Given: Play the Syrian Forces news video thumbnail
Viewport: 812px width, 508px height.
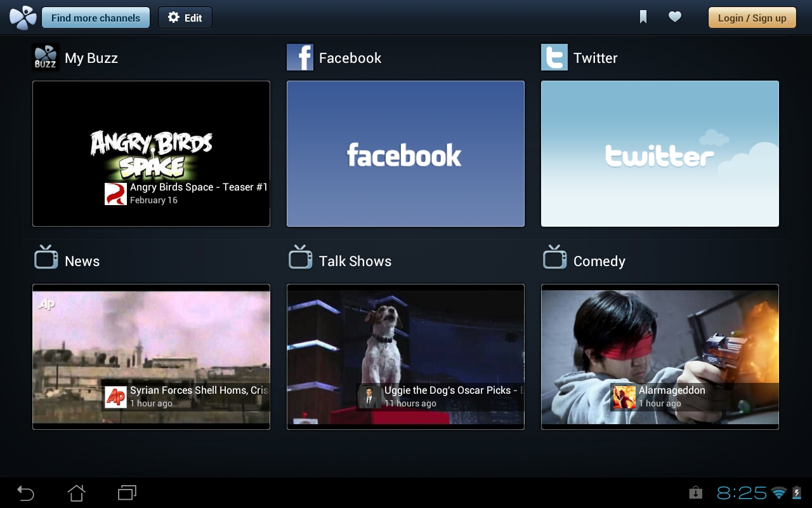Looking at the screenshot, I should 151,357.
